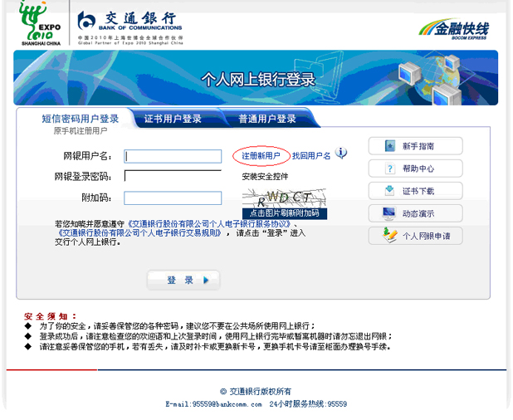Click the arrow on the 登录 button
The width and height of the screenshot is (513, 420).
pyautogui.click(x=206, y=280)
